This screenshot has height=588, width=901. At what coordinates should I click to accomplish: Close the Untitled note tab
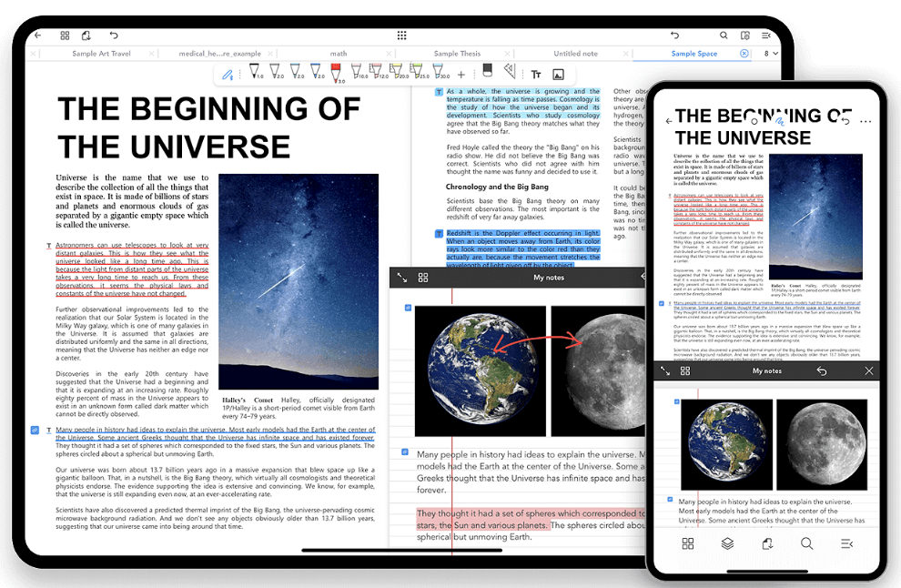pos(626,54)
